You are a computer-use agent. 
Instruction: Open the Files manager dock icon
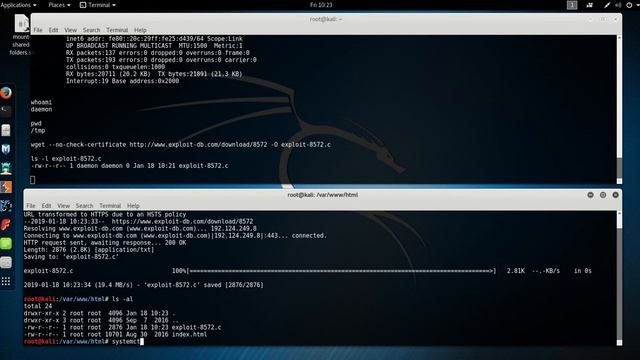click(6, 130)
